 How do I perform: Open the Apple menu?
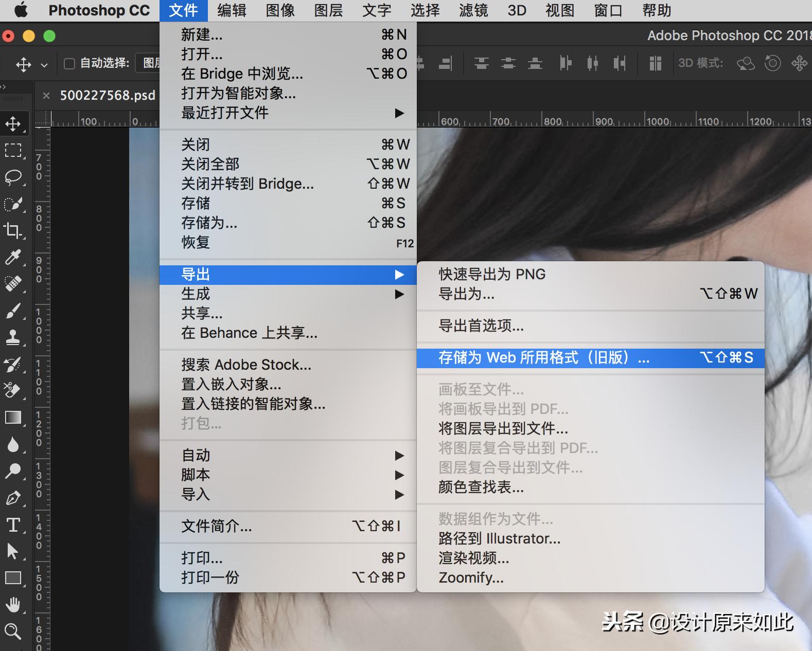click(21, 10)
